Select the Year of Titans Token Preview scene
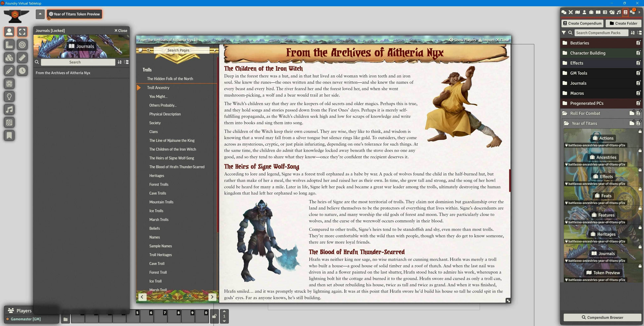This screenshot has height=326, width=644. (x=74, y=14)
